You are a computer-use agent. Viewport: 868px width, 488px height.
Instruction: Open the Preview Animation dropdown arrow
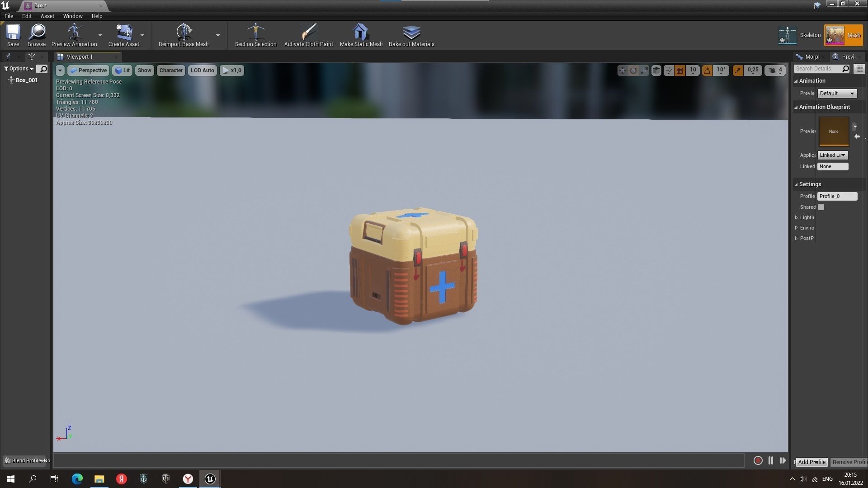coord(100,35)
